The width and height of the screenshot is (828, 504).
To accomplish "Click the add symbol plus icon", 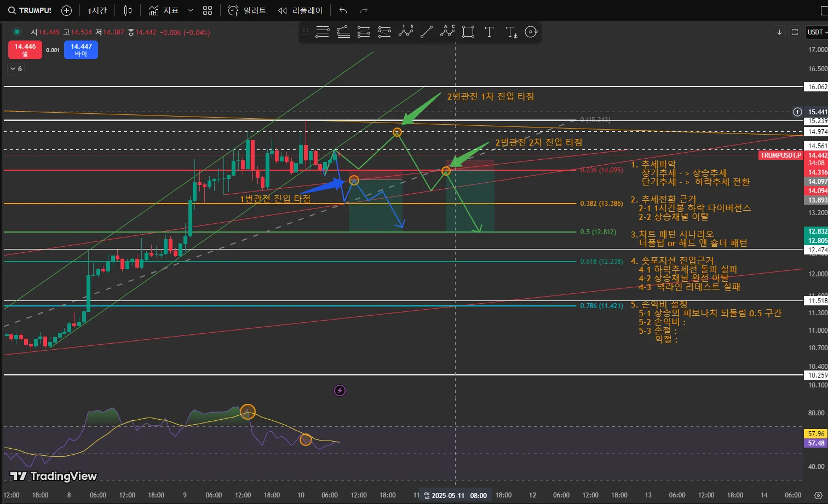I will [x=67, y=10].
